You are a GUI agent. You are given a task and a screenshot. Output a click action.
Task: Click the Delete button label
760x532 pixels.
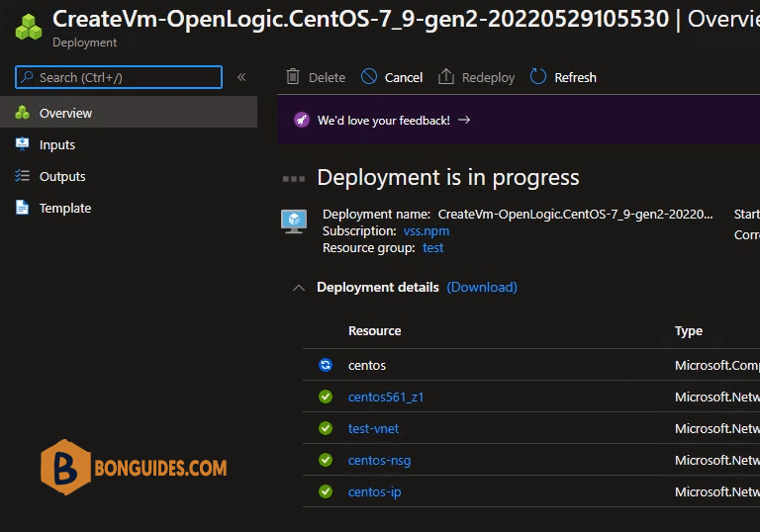coord(328,77)
